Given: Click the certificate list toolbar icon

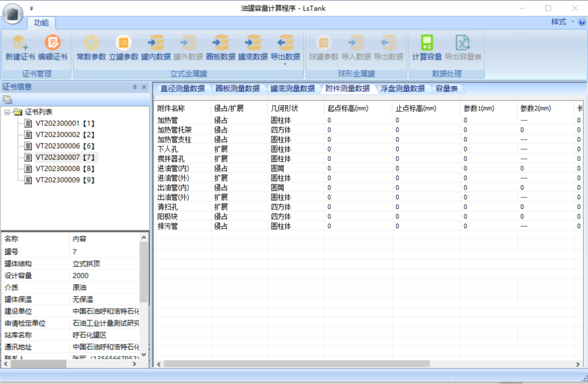Looking at the screenshot, I should point(7,100).
